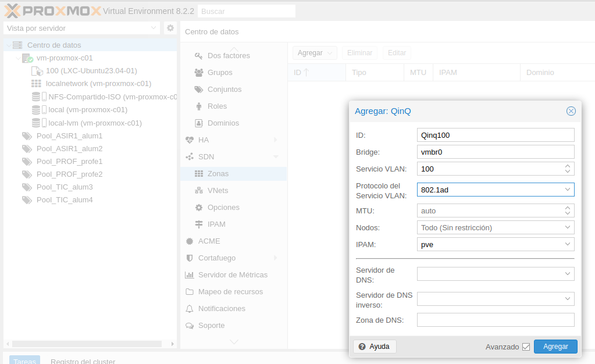
Task: Increase Servicio VLAN value with stepper
Action: click(567, 166)
